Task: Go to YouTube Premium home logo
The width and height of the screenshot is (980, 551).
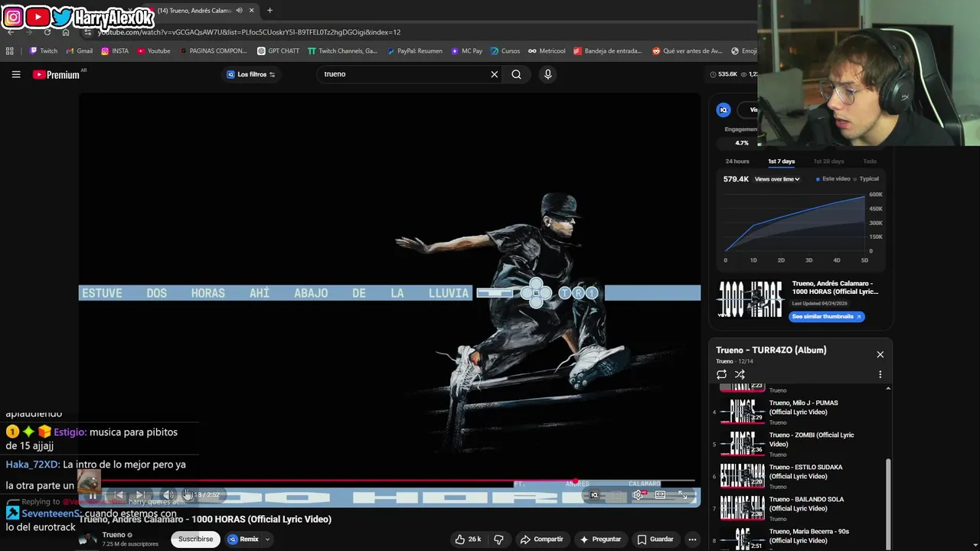Action: [x=56, y=74]
